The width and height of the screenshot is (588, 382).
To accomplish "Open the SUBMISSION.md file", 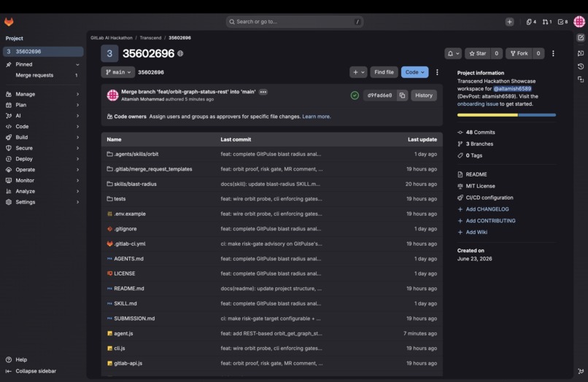I will point(134,319).
